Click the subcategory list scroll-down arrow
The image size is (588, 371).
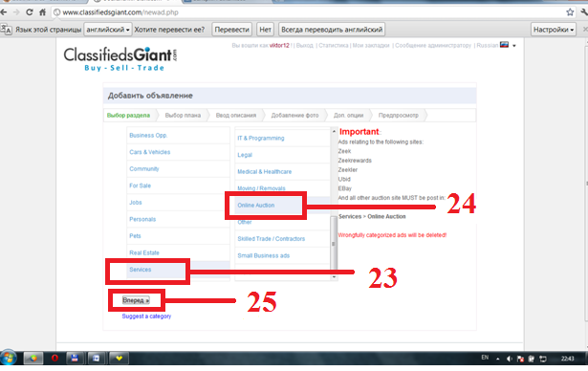pos(334,277)
